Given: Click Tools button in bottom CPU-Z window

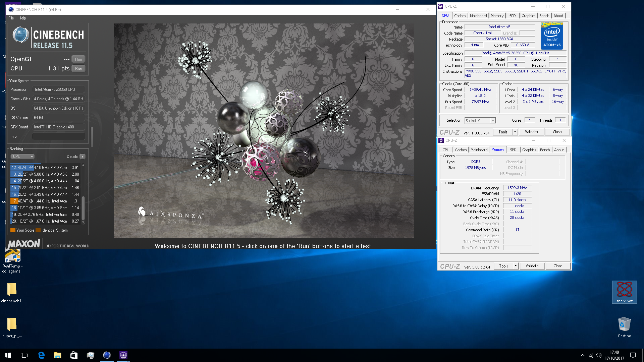Looking at the screenshot, I should [503, 266].
